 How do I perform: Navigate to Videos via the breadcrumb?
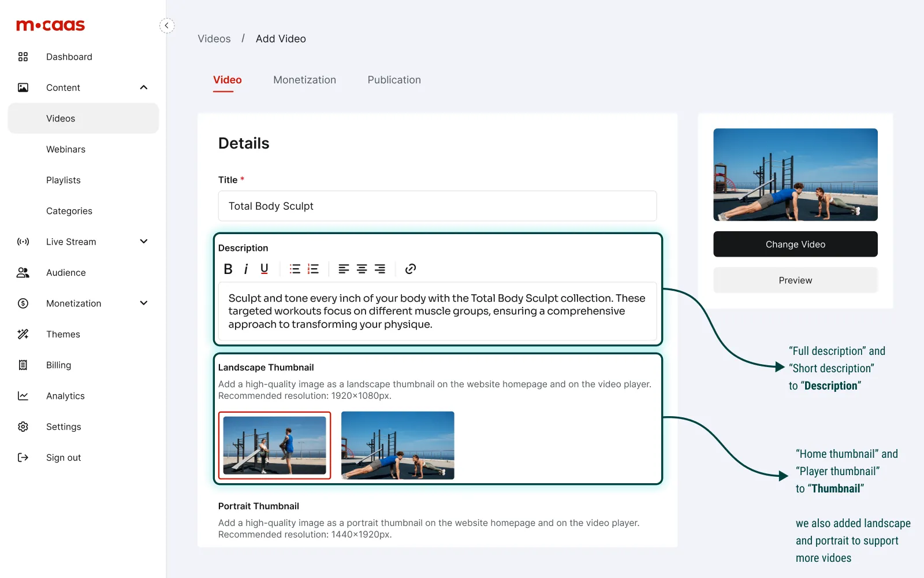coord(214,38)
